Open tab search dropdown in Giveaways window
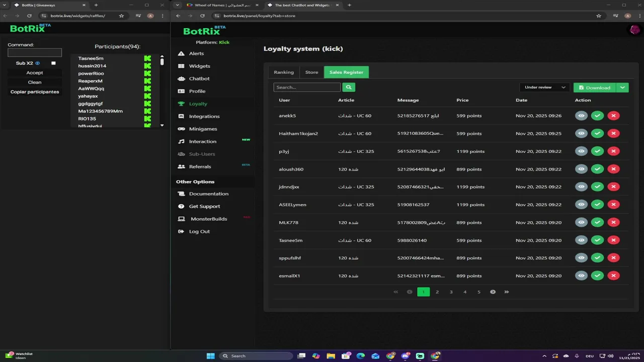The height and width of the screenshot is (362, 644). [5, 5]
